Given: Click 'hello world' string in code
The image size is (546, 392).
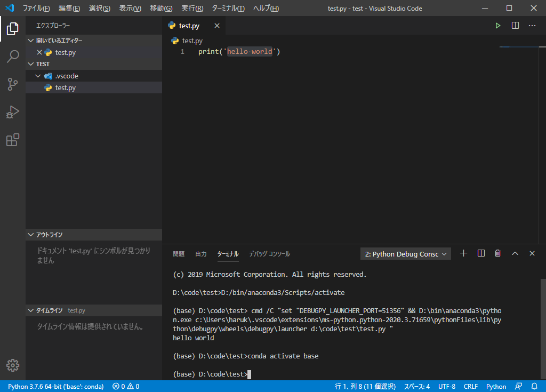Looking at the screenshot, I should (x=250, y=52).
